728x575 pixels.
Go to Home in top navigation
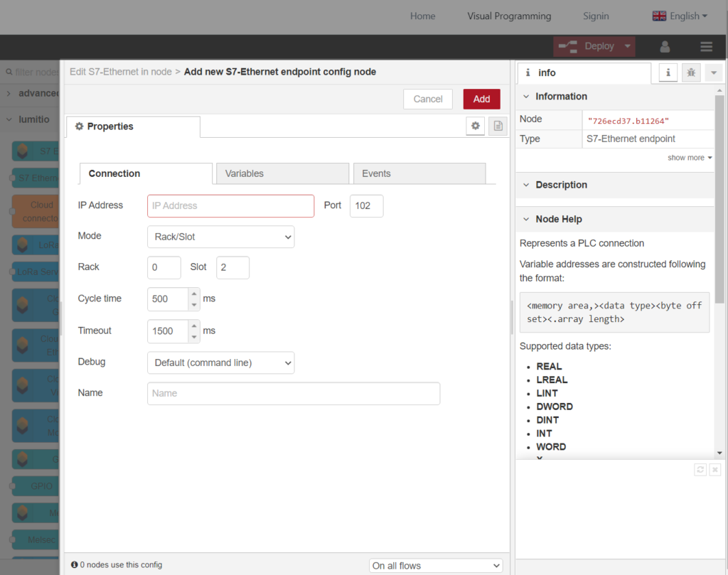tap(422, 16)
